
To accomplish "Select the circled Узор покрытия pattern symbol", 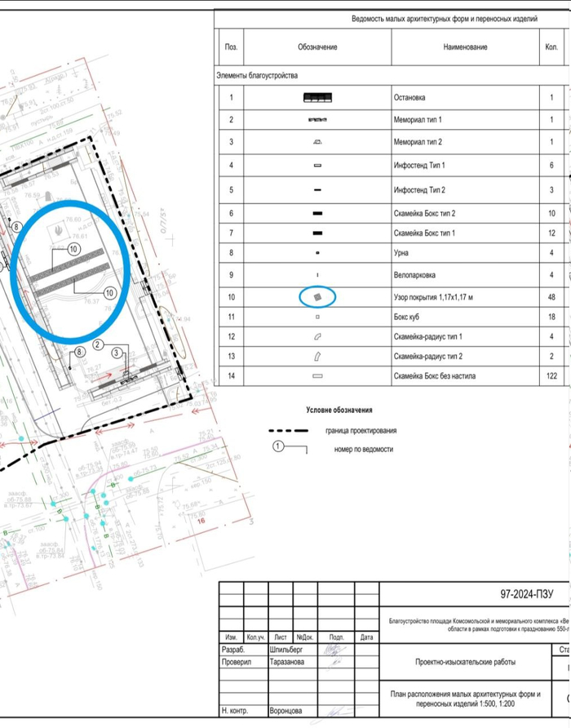I will 319,295.
